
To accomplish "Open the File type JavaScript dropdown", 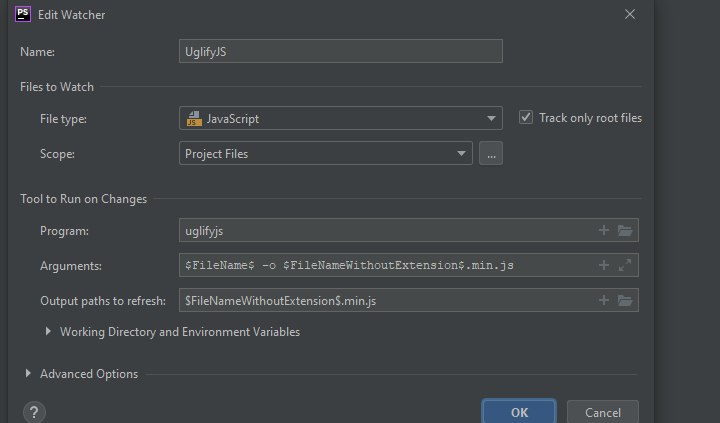I will pos(340,119).
